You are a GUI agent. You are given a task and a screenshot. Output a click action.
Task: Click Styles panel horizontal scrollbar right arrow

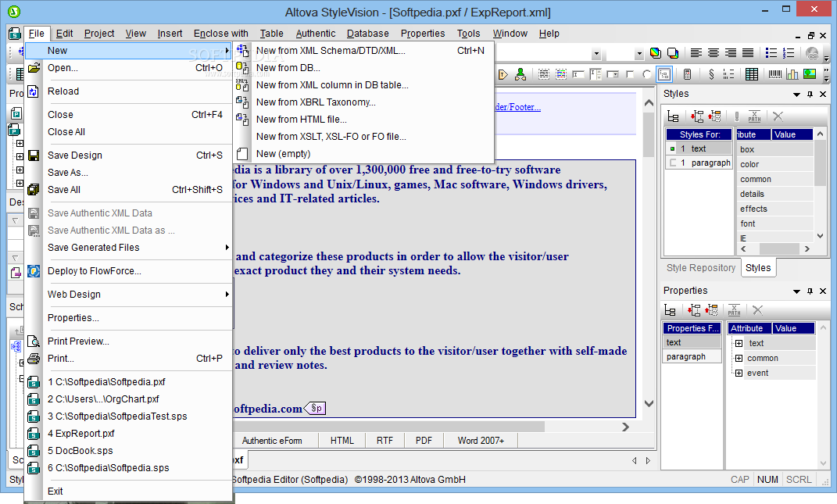[x=807, y=248]
